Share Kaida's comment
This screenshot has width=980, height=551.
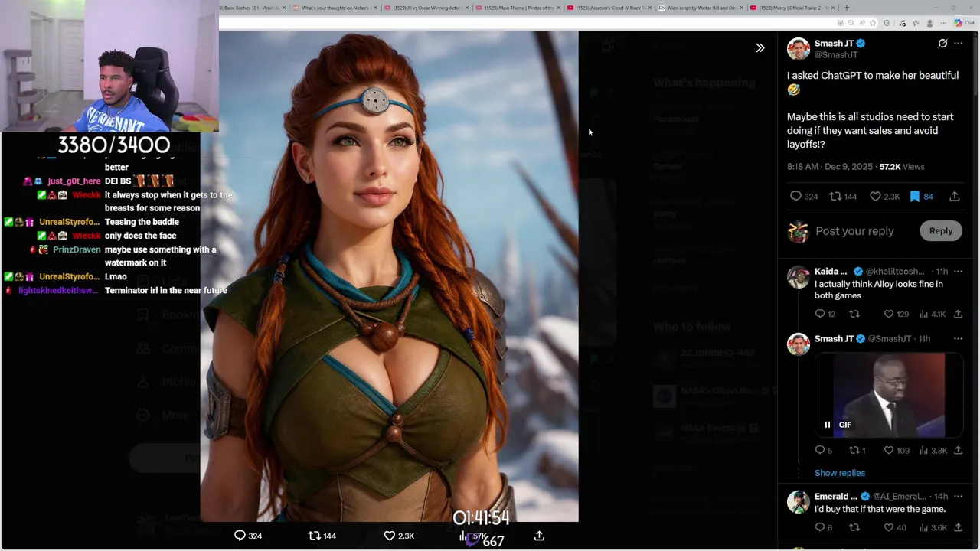click(958, 314)
